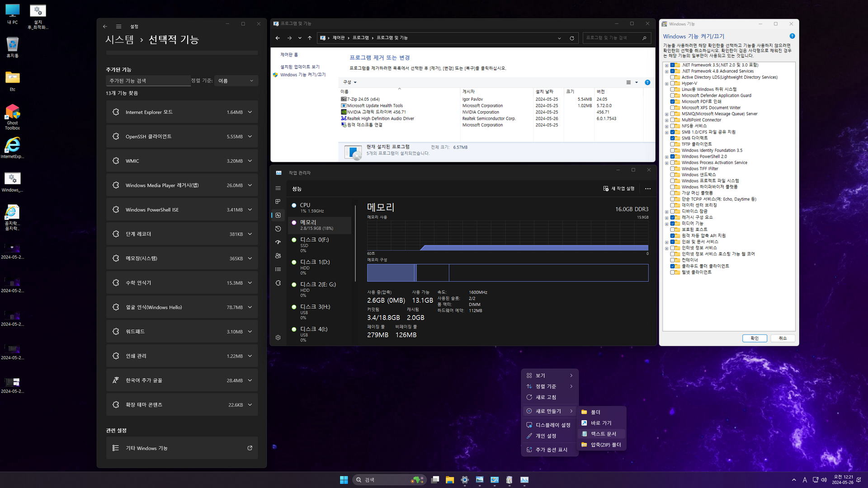Open the 정렬 기준 이름 dropdown
The height and width of the screenshot is (488, 868).
click(x=236, y=81)
